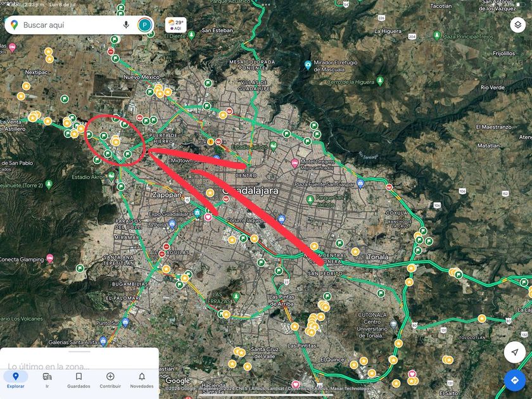Tap the Estadio Jalisco stadium marker
532x399 pixels.
(274, 146)
